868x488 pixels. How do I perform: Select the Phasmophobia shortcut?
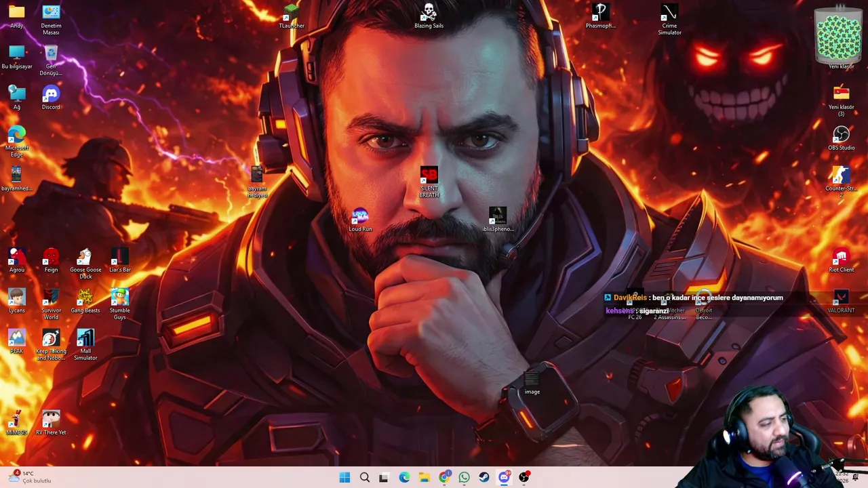click(x=601, y=17)
